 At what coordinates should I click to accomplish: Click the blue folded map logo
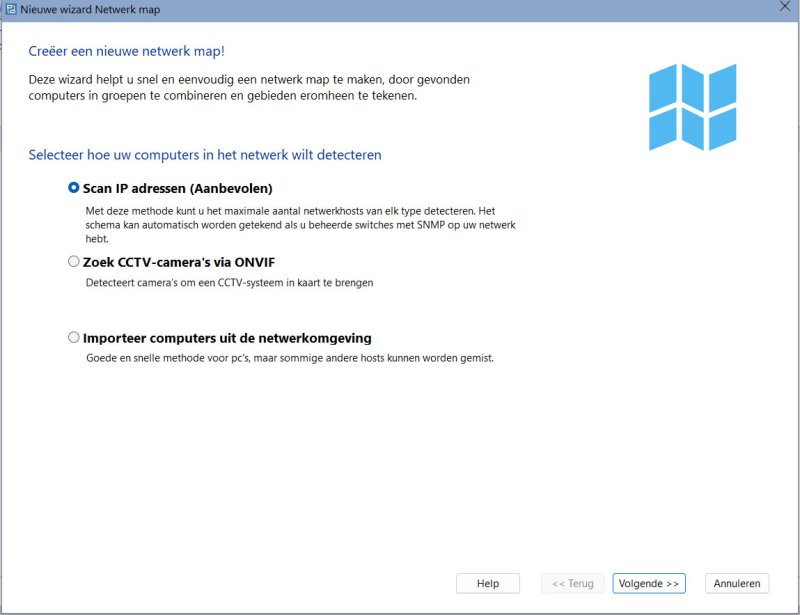pos(692,107)
